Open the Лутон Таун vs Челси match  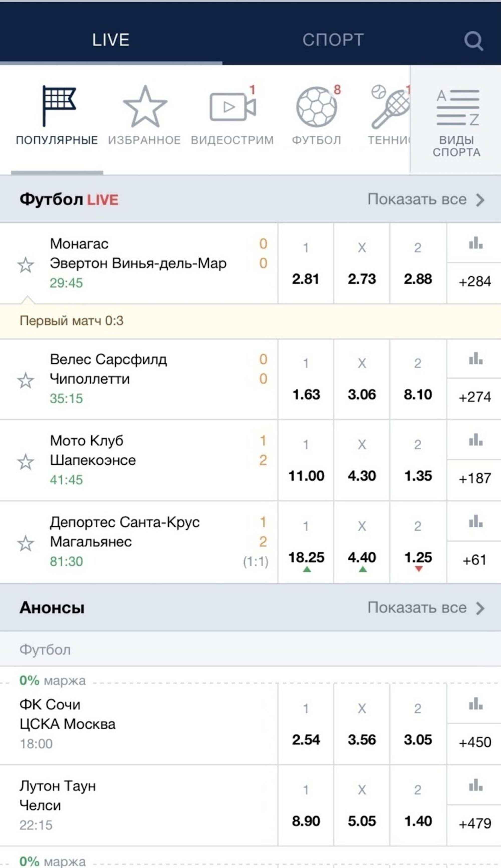138,805
